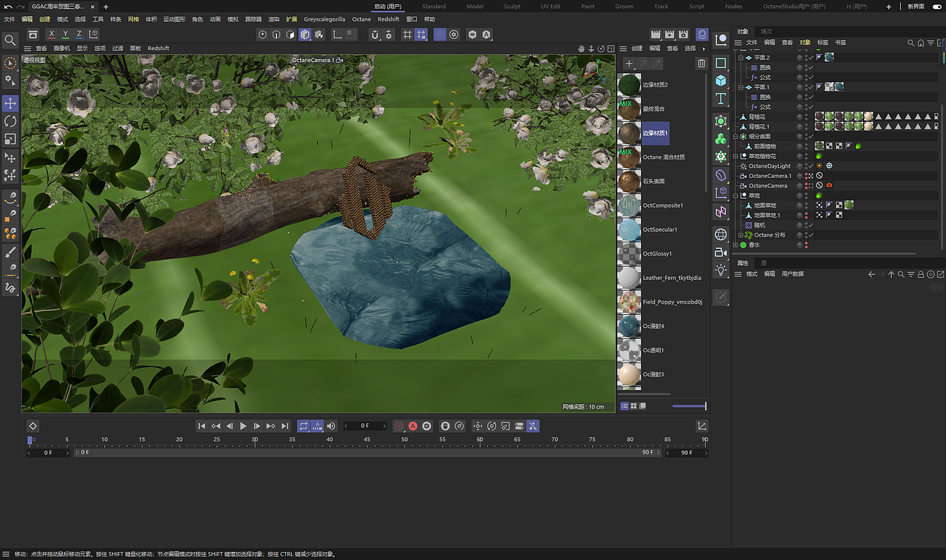
Task: Click the highlighted grid workplane icon
Action: click(x=421, y=35)
